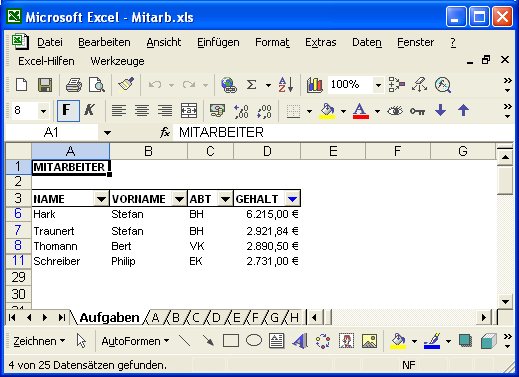Open the Daten menu
The image size is (519, 377).
tap(367, 42)
